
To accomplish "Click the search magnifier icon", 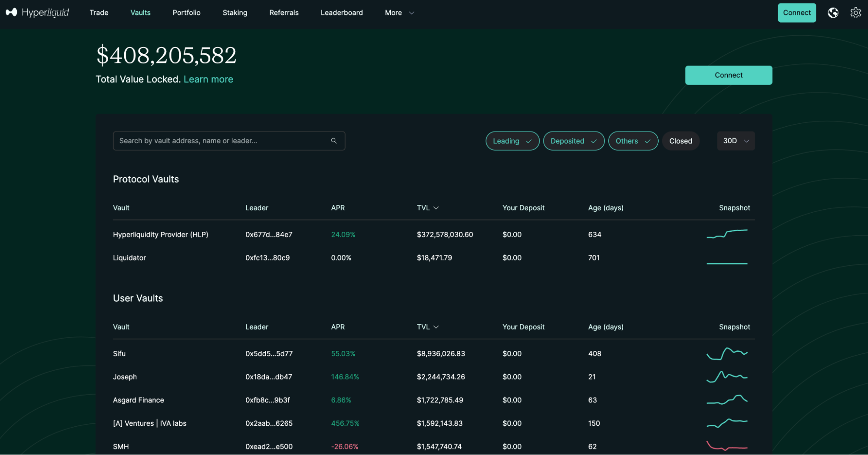I will (x=333, y=141).
